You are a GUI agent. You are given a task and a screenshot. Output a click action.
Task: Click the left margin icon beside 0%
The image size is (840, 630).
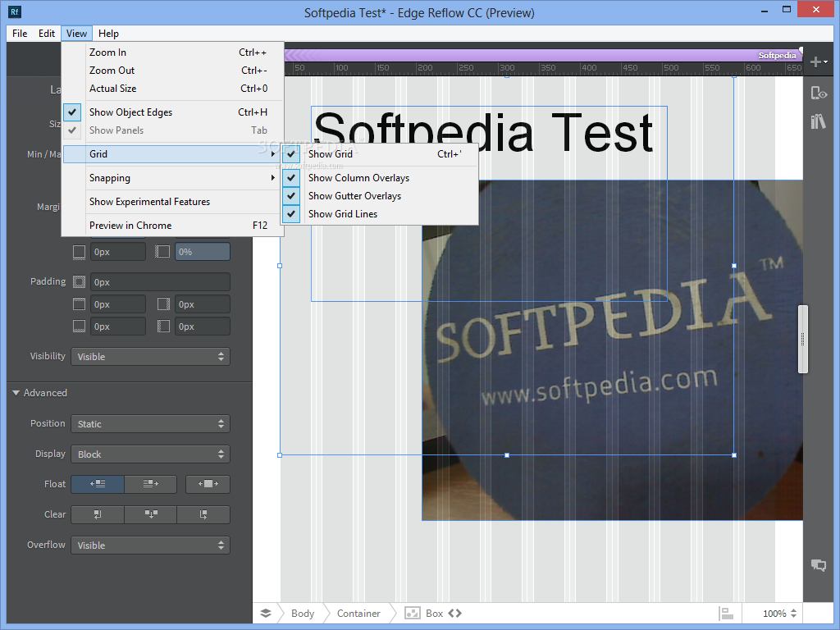(163, 252)
